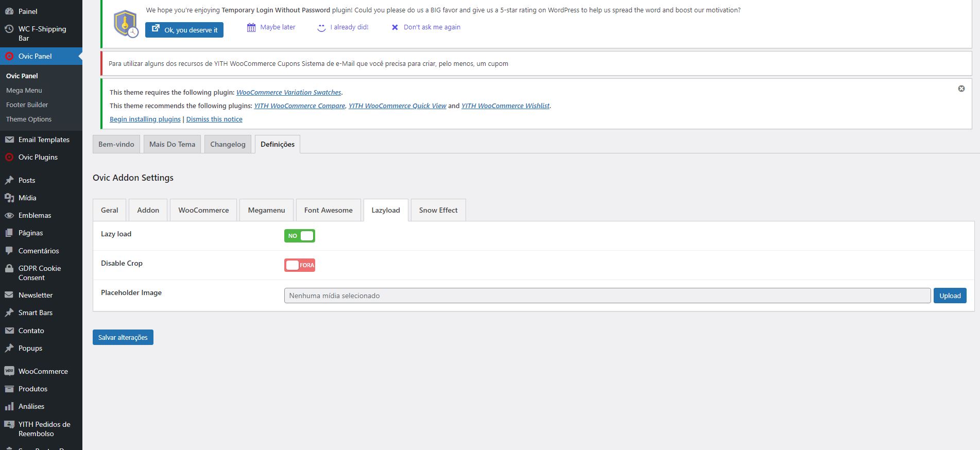This screenshot has width=980, height=450.
Task: Click the WooCommerce logo icon
Action: click(x=9, y=371)
